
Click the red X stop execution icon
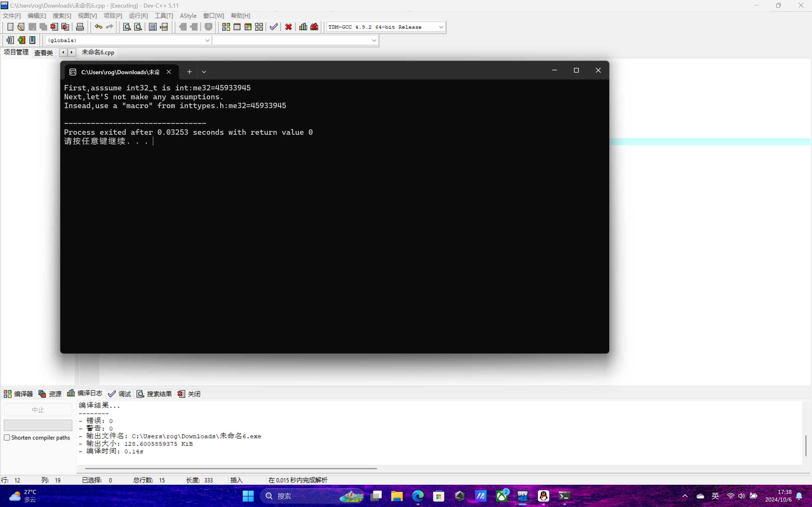(288, 27)
